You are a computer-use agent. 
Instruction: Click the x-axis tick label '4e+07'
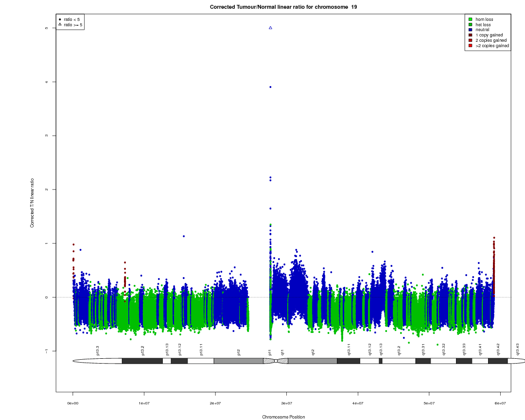point(358,403)
